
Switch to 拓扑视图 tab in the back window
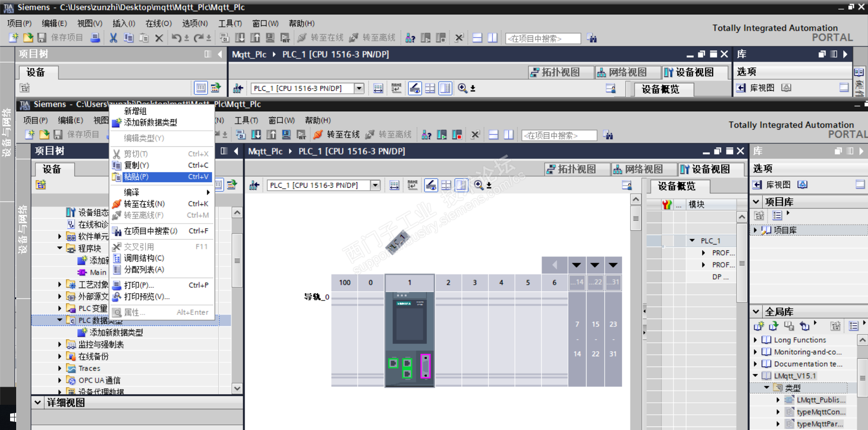pyautogui.click(x=561, y=72)
